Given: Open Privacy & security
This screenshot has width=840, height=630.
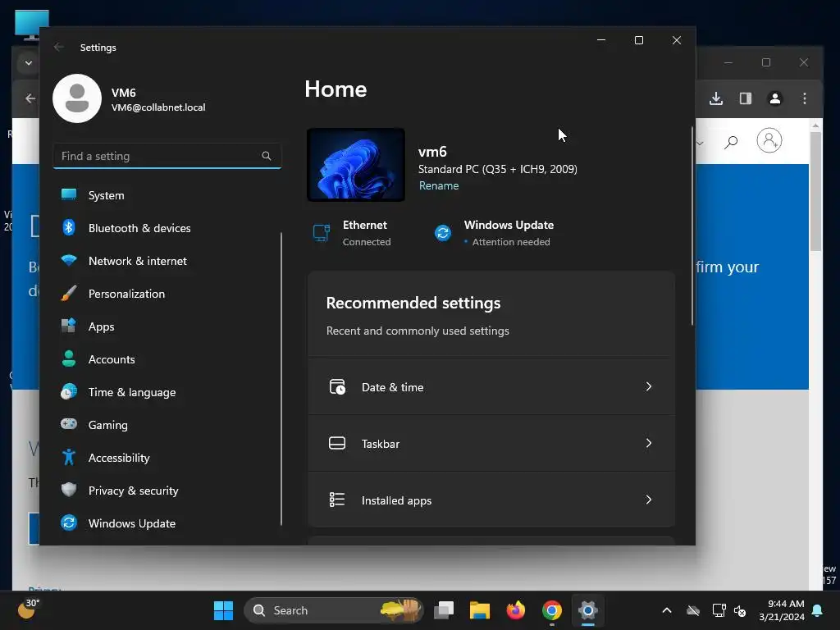Looking at the screenshot, I should [x=167, y=491].
